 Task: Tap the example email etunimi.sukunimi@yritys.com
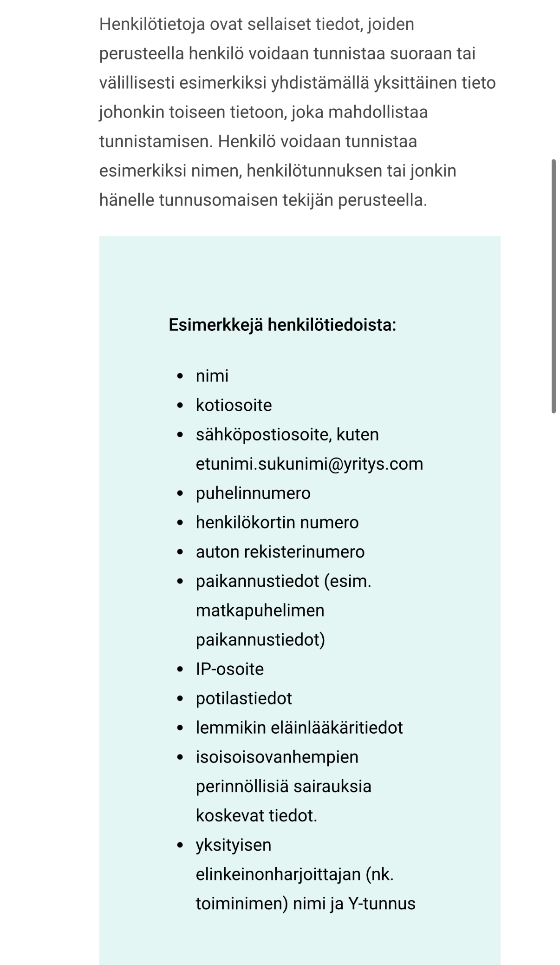pyautogui.click(x=309, y=464)
